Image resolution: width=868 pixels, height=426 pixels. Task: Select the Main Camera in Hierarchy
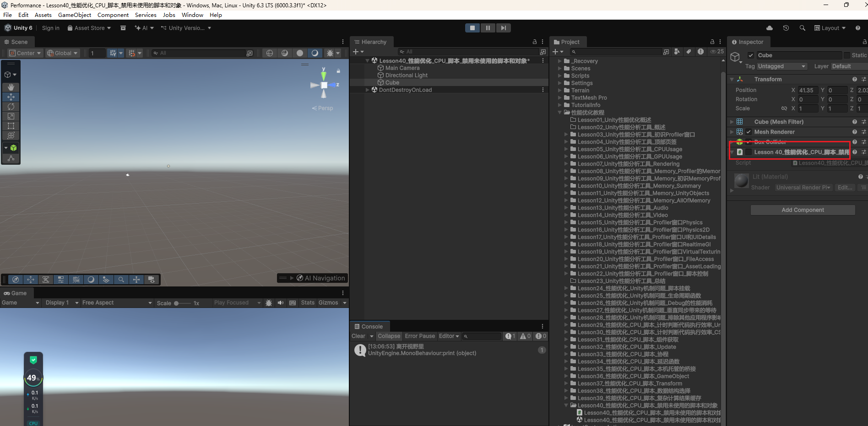(x=402, y=68)
